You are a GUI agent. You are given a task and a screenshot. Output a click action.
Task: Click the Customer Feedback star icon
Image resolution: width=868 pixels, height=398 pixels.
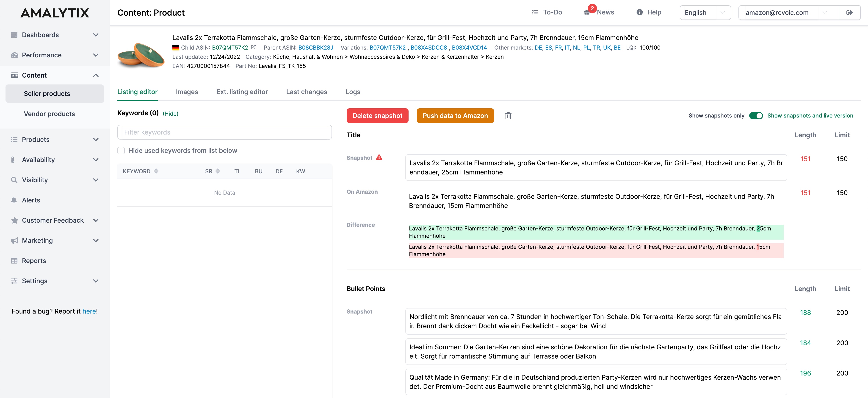pos(14,220)
